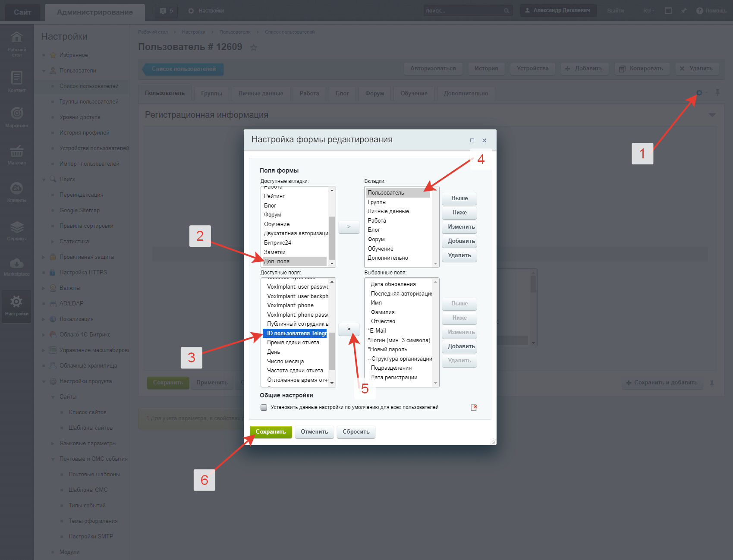This screenshot has height=560, width=733.
Task: Switch to the Личные данные tab
Action: (261, 94)
